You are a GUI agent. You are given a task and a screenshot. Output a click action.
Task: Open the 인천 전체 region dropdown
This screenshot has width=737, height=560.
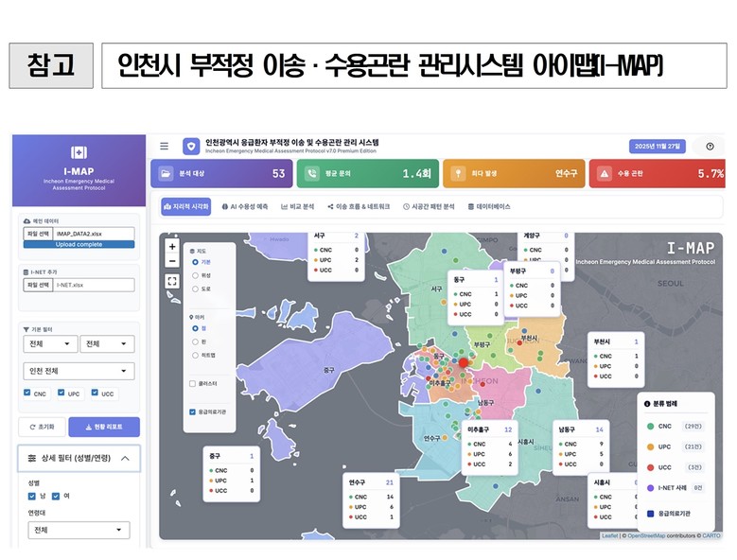tap(79, 371)
